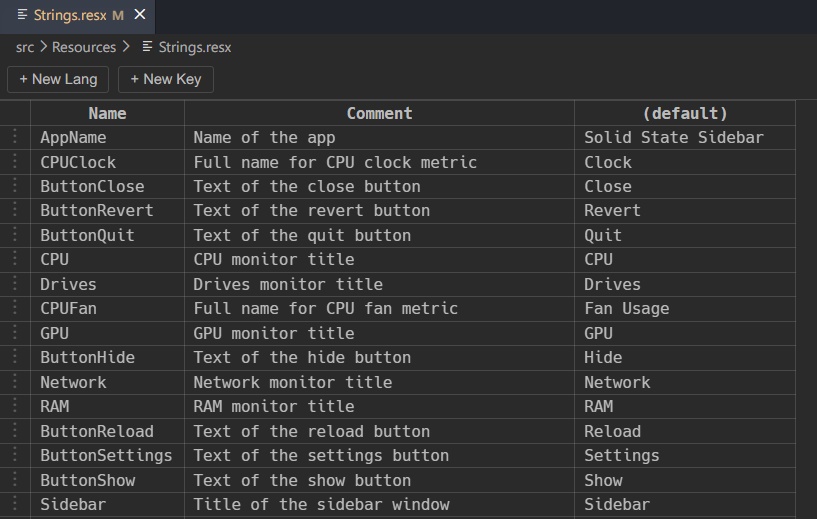
Task: Click the (default) column header
Action: pyautogui.click(x=685, y=113)
